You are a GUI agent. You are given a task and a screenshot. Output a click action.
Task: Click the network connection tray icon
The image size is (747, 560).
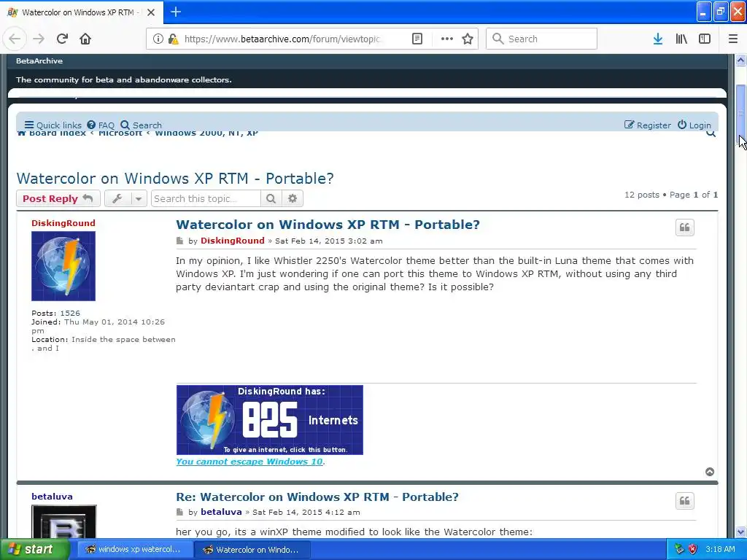(679, 549)
